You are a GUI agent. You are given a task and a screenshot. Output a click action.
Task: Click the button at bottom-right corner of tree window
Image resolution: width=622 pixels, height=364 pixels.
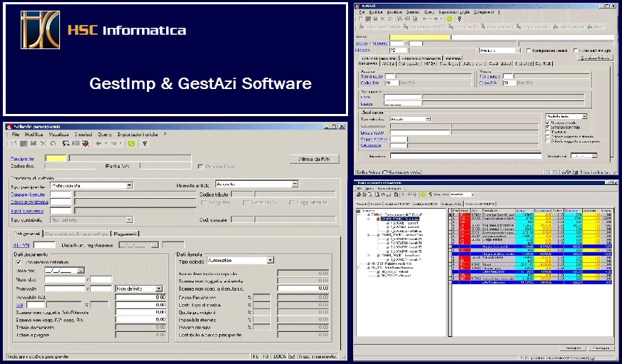601,348
